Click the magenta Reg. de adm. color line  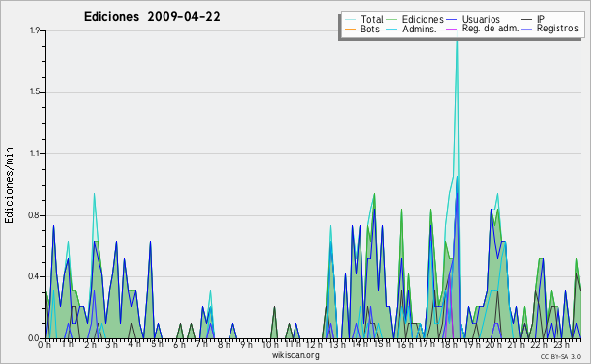[451, 30]
